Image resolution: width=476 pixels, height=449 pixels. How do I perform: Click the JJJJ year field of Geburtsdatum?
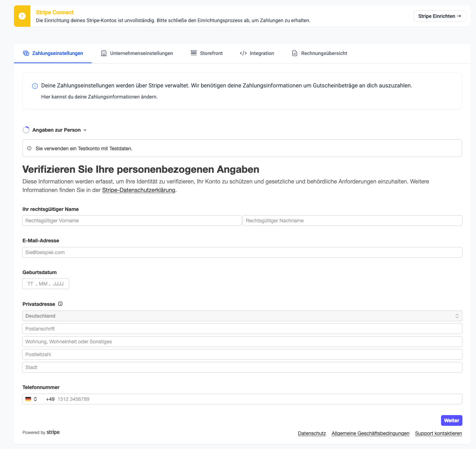click(58, 284)
